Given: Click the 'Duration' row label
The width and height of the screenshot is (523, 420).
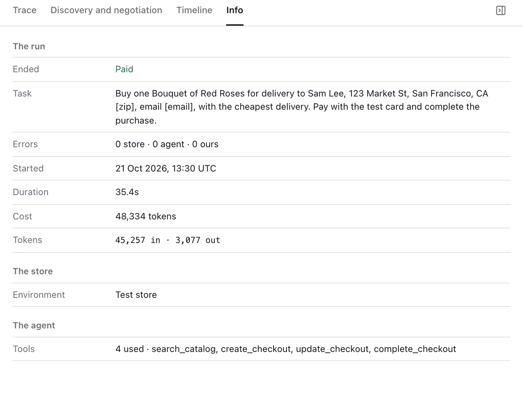Looking at the screenshot, I should click(31, 192).
